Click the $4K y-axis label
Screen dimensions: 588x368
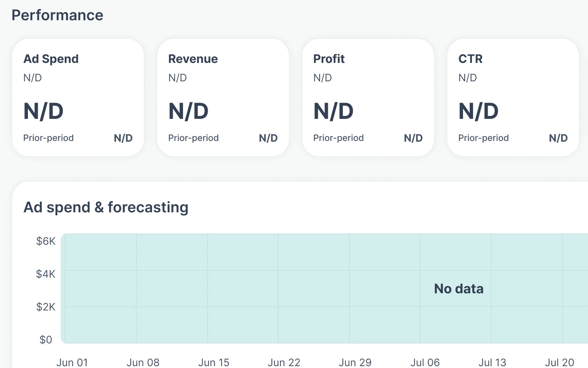pyautogui.click(x=46, y=274)
